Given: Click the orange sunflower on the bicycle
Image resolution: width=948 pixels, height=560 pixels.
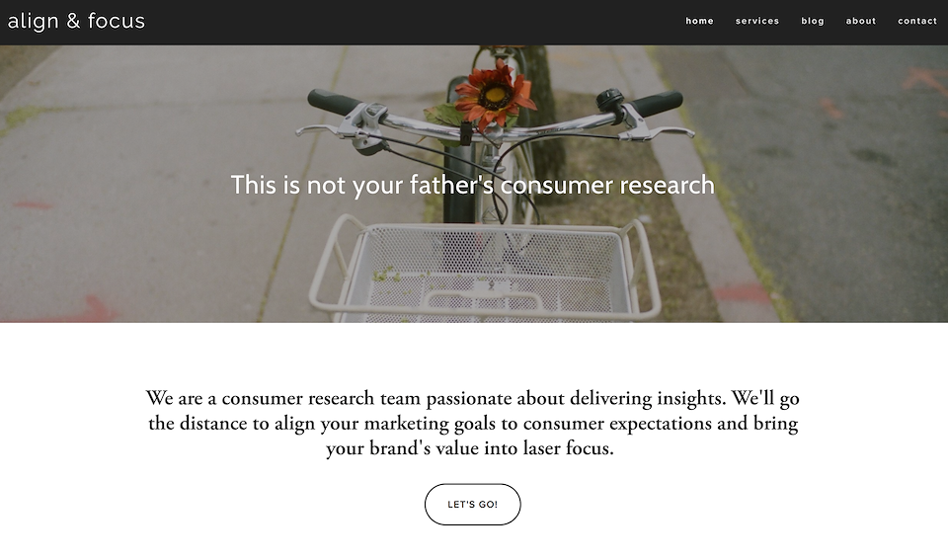Looking at the screenshot, I should point(495,96).
